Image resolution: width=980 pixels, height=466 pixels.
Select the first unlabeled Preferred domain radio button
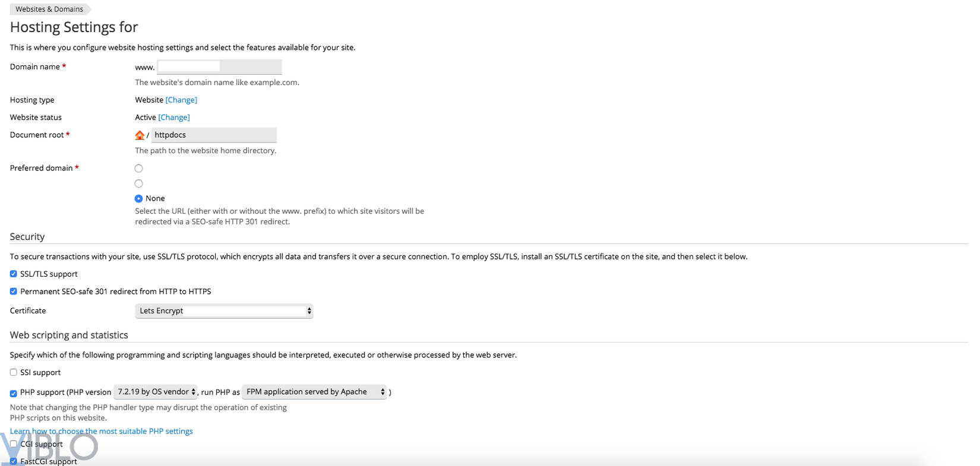pyautogui.click(x=139, y=169)
